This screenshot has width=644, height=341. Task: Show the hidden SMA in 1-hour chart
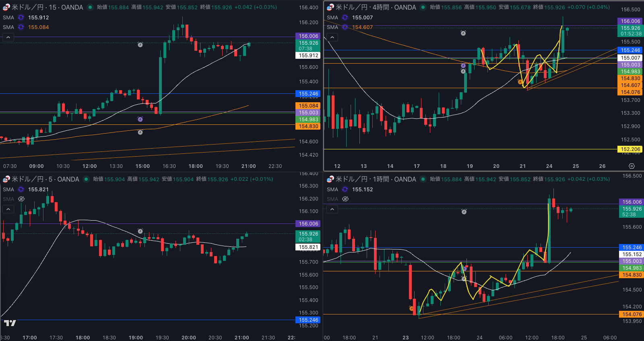point(345,199)
